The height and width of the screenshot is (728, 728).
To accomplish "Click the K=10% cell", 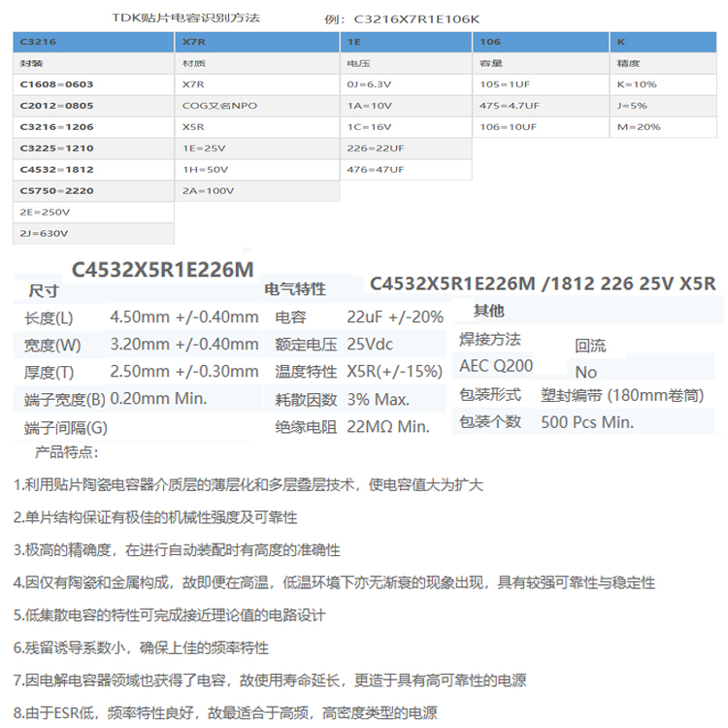I will [664, 84].
